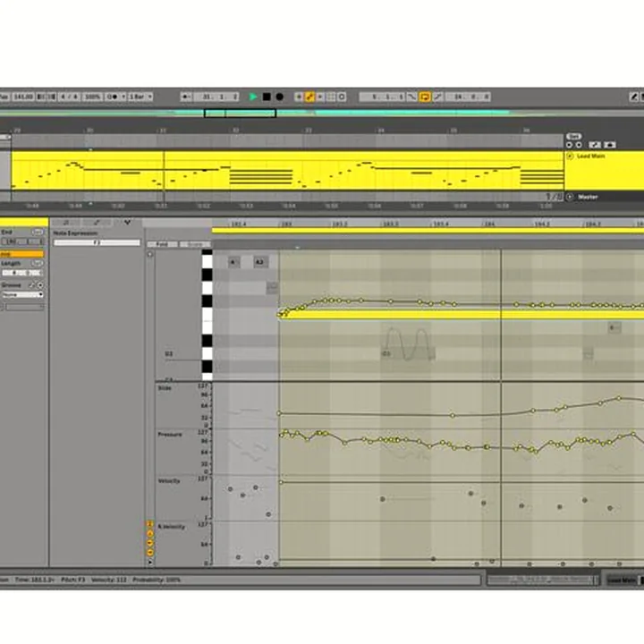Click the 100% groove amount field
The width and height of the screenshot is (644, 644).
[92, 97]
